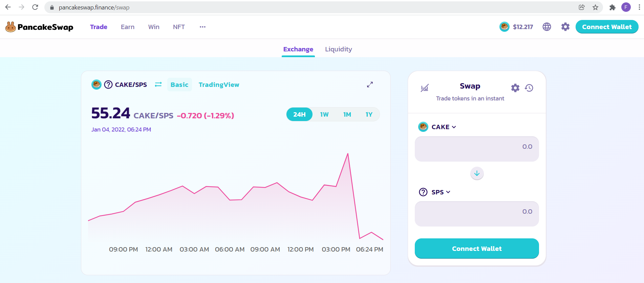Open global settings gear in header
Viewport: 644px width, 283px height.
pos(565,27)
